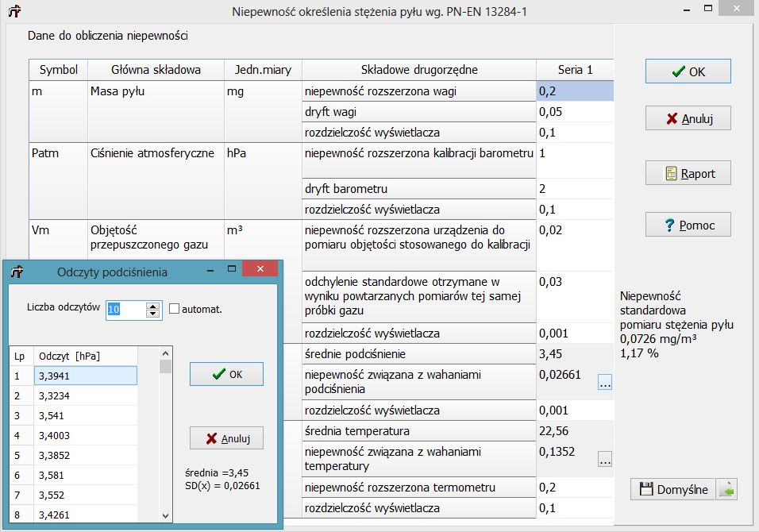This screenshot has width=759, height=532.
Task: Click the Główna składowa column header
Action: coord(156,70)
